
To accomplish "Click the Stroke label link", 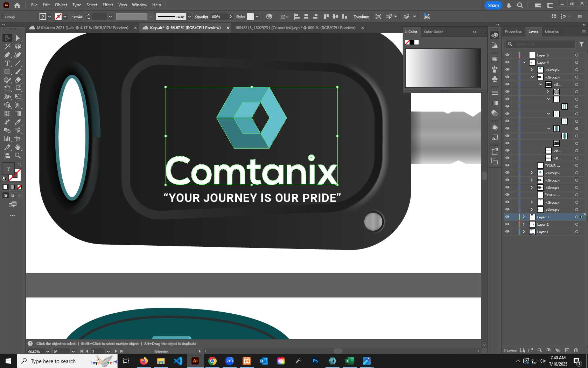I will (78, 17).
